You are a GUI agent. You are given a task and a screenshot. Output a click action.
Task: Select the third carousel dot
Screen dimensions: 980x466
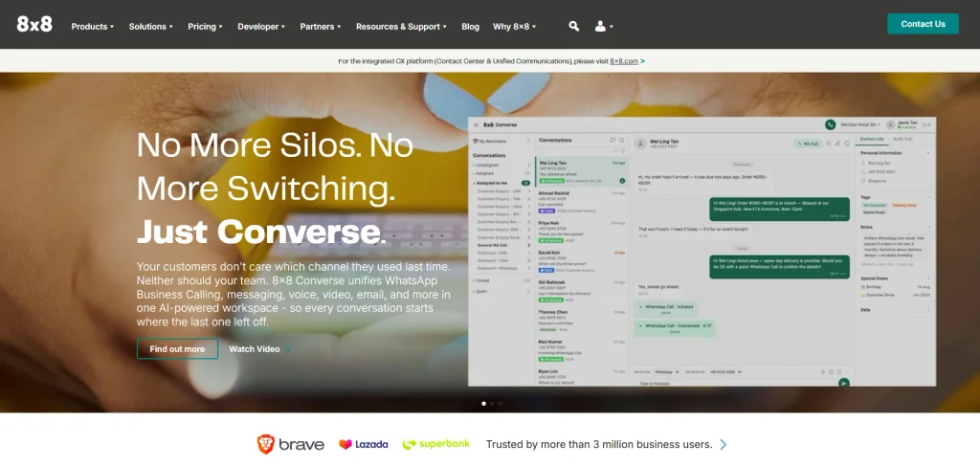[500, 404]
